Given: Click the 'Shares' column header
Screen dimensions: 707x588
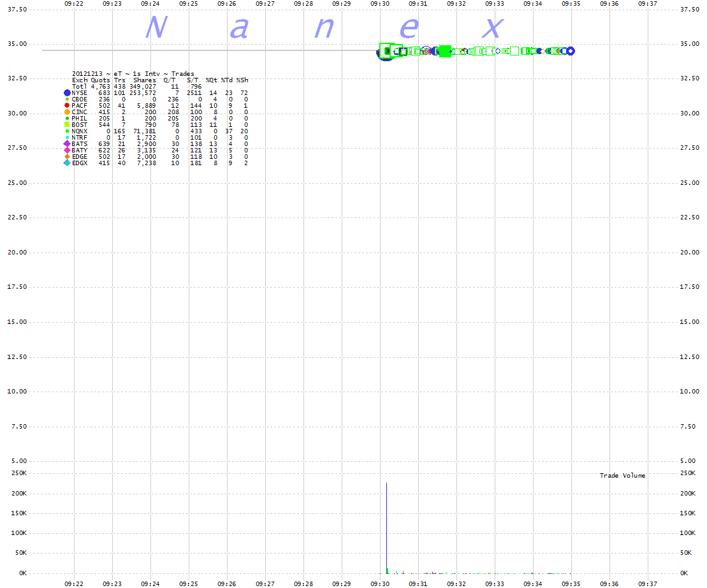Looking at the screenshot, I should coord(145,80).
